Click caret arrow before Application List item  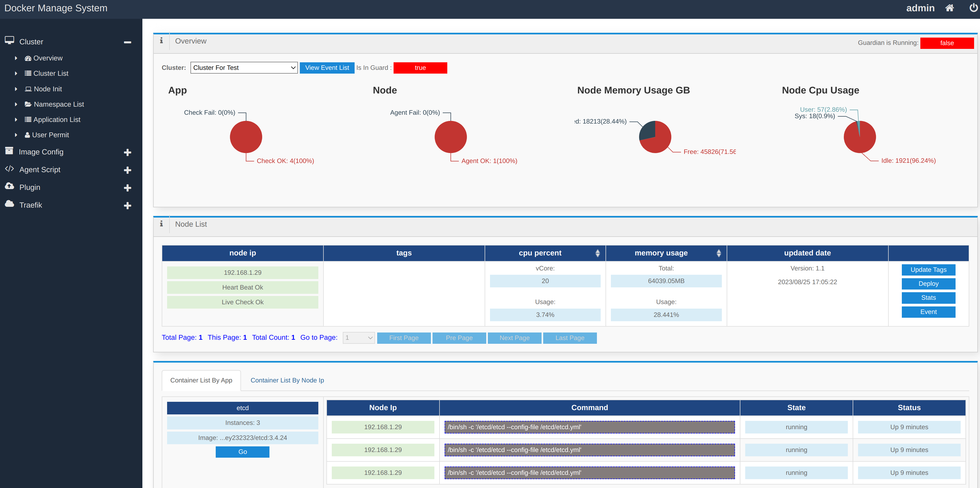(x=16, y=120)
